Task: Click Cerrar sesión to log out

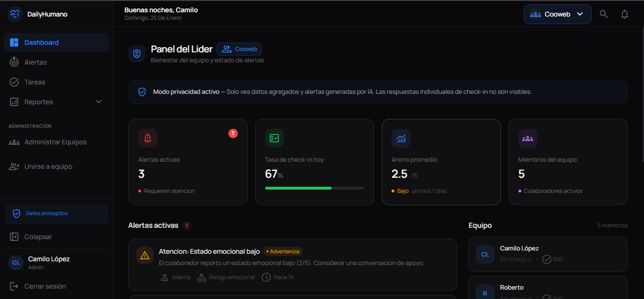Action: (44, 286)
